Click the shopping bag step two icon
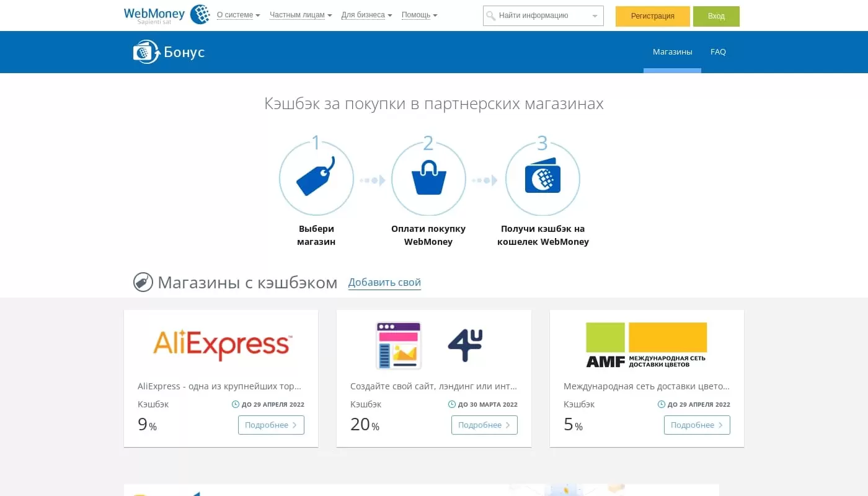This screenshot has width=868, height=496. click(428, 177)
